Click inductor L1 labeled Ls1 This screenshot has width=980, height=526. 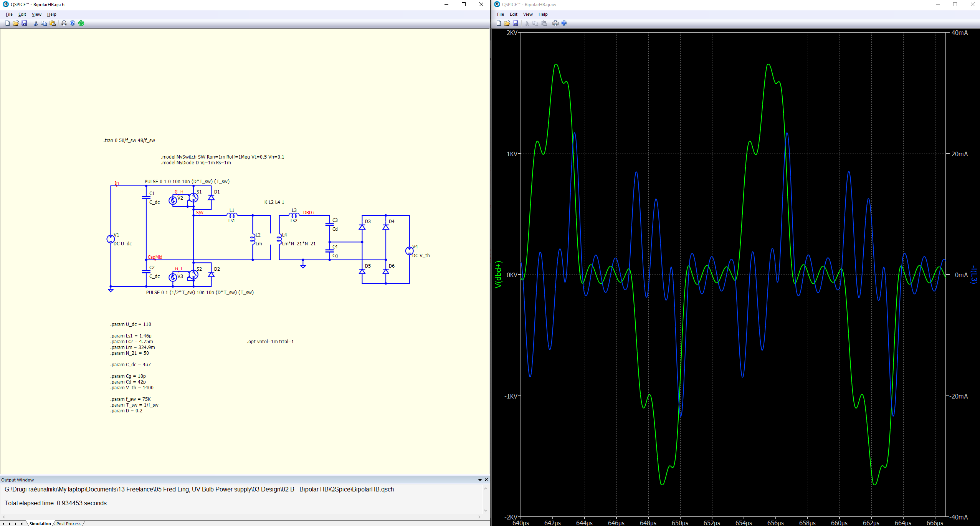(232, 215)
